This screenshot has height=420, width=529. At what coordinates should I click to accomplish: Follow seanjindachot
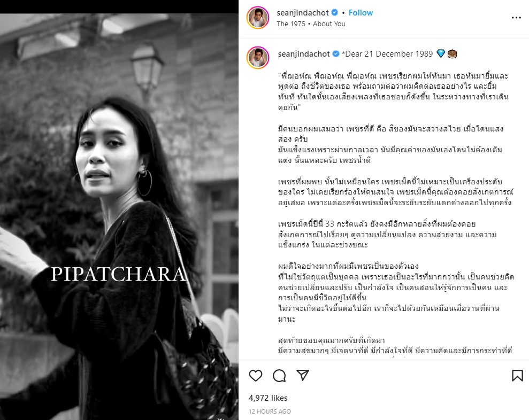(361, 13)
